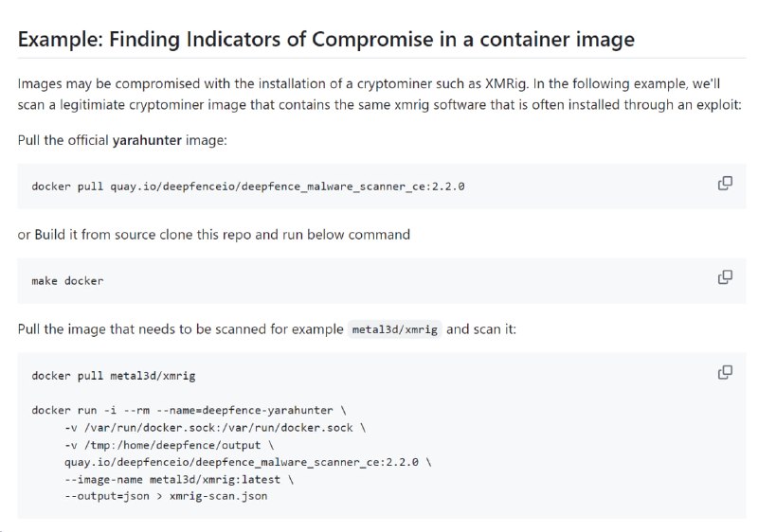The width and height of the screenshot is (758, 532).
Task: Click the Images may be compromised paragraph
Action: tap(380, 94)
